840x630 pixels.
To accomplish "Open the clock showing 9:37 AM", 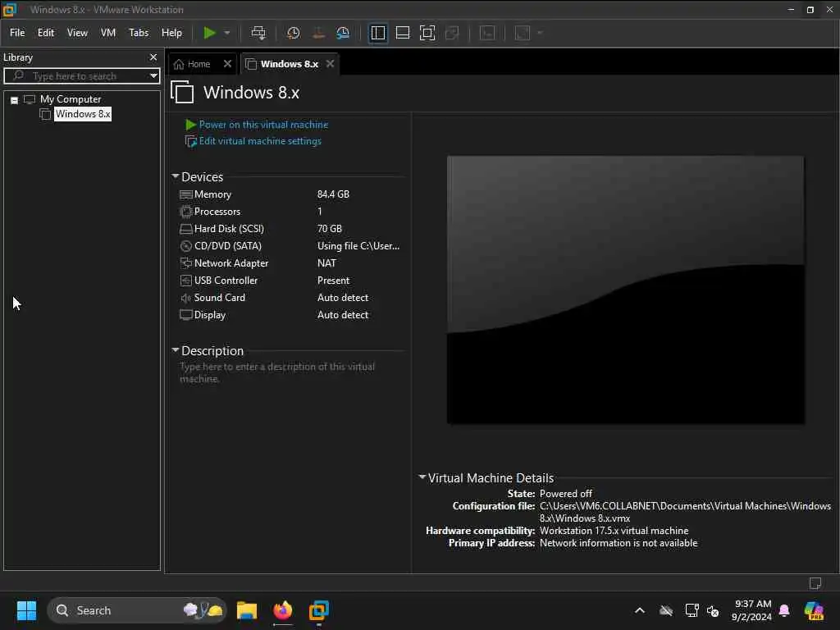I will (x=751, y=610).
